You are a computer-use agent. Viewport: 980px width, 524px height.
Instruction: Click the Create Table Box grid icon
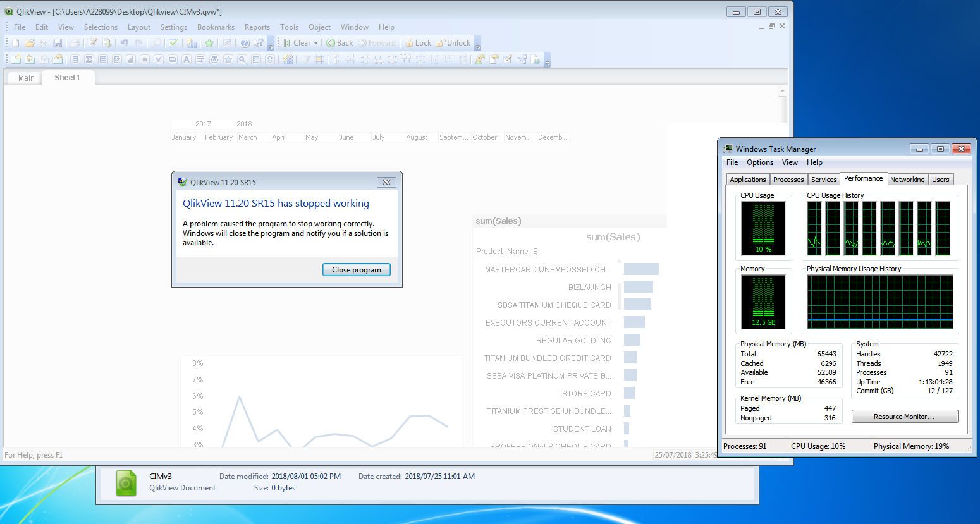[103, 59]
